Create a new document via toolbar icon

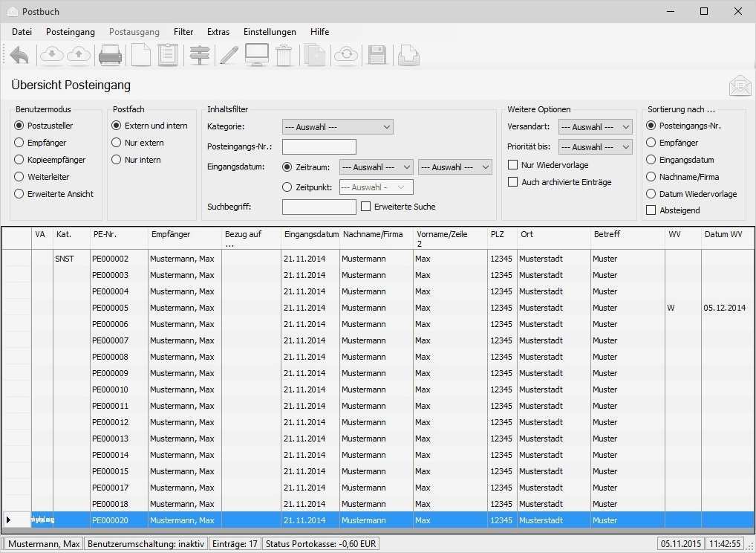[x=141, y=54]
